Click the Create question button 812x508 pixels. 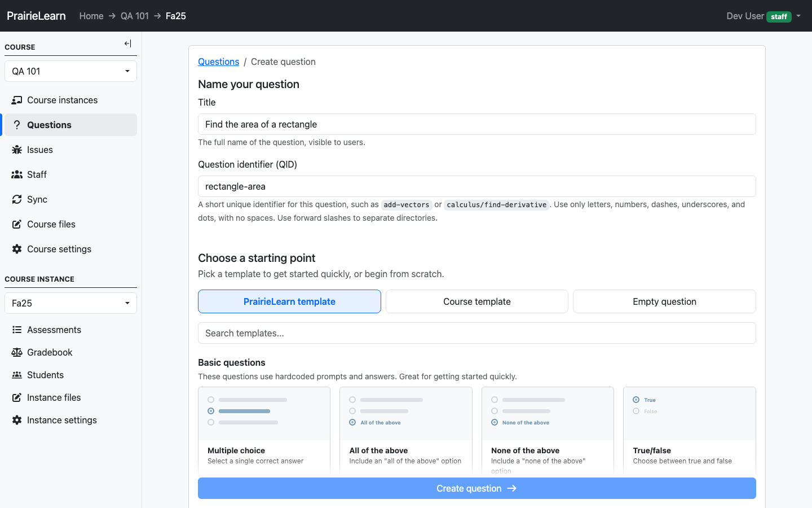477,488
